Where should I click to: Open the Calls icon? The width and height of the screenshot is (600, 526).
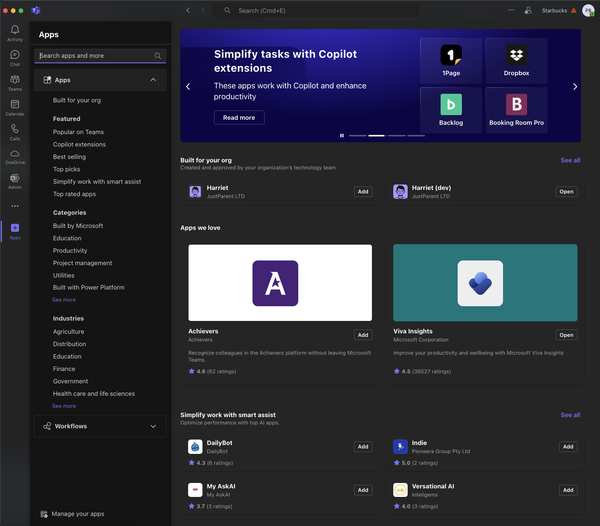pyautogui.click(x=14, y=130)
